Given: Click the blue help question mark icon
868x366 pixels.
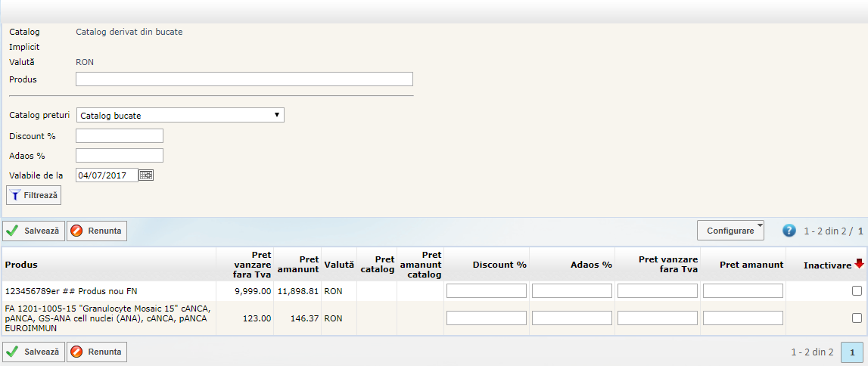Looking at the screenshot, I should (789, 231).
